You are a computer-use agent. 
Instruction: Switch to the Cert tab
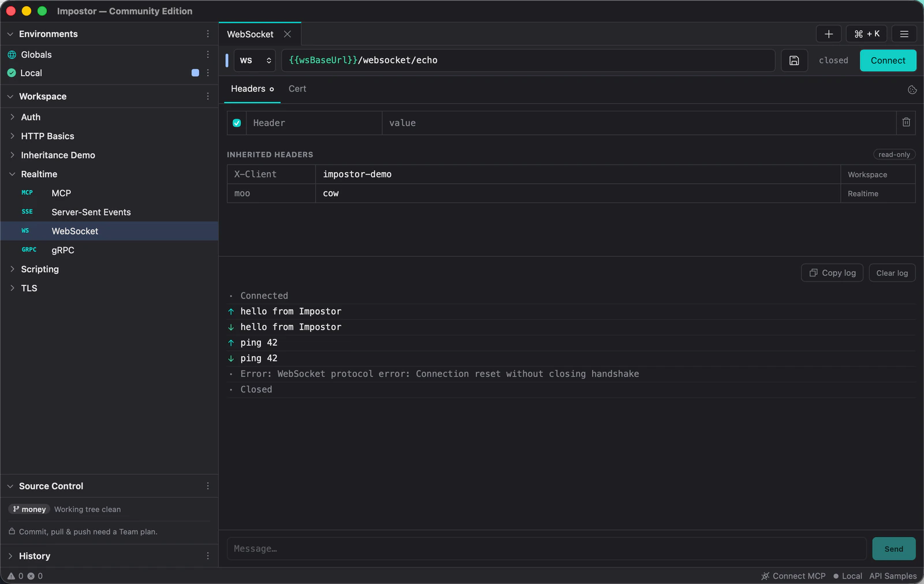tap(297, 89)
